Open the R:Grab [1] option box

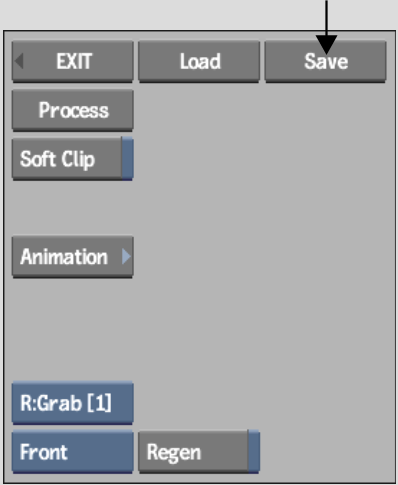point(73,403)
